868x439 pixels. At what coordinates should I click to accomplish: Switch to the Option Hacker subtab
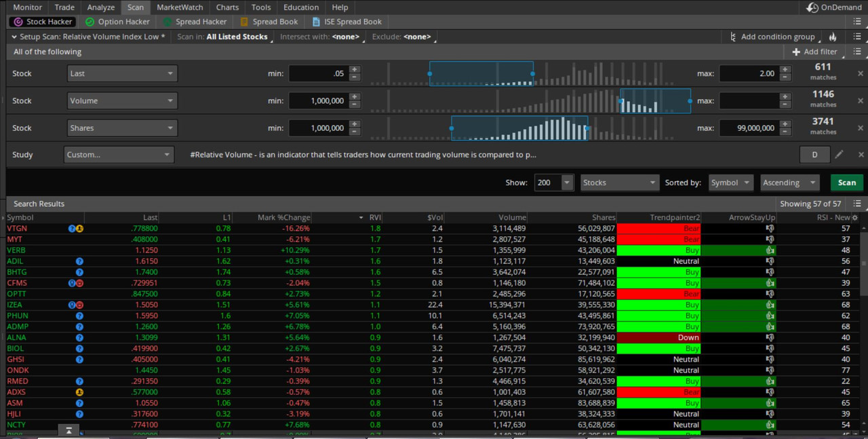(117, 22)
